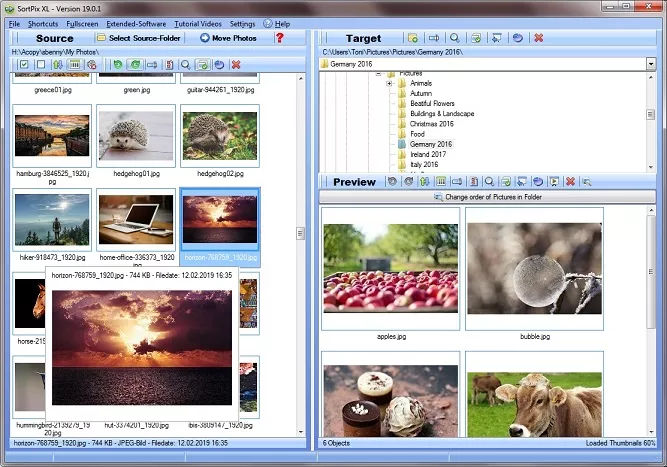Click the Target toolbar search magnifier
The height and width of the screenshot is (467, 667).
(453, 38)
